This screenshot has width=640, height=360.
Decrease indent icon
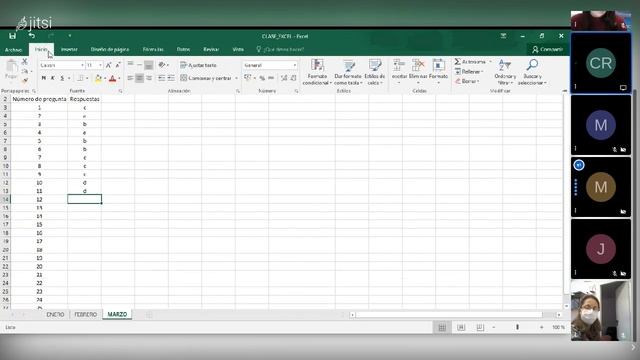coord(162,78)
